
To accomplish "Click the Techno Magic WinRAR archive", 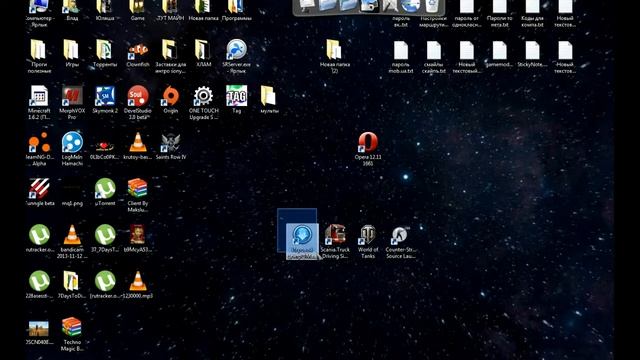I will click(x=72, y=327).
